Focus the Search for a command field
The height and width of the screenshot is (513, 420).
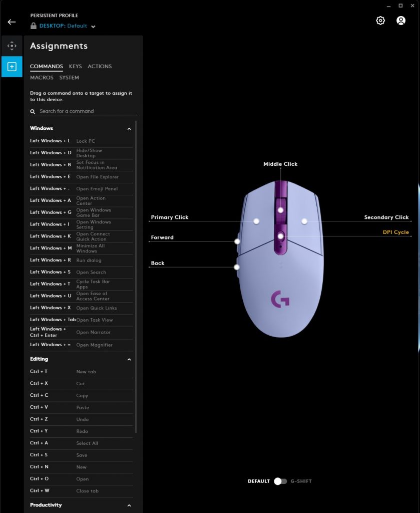pos(83,112)
